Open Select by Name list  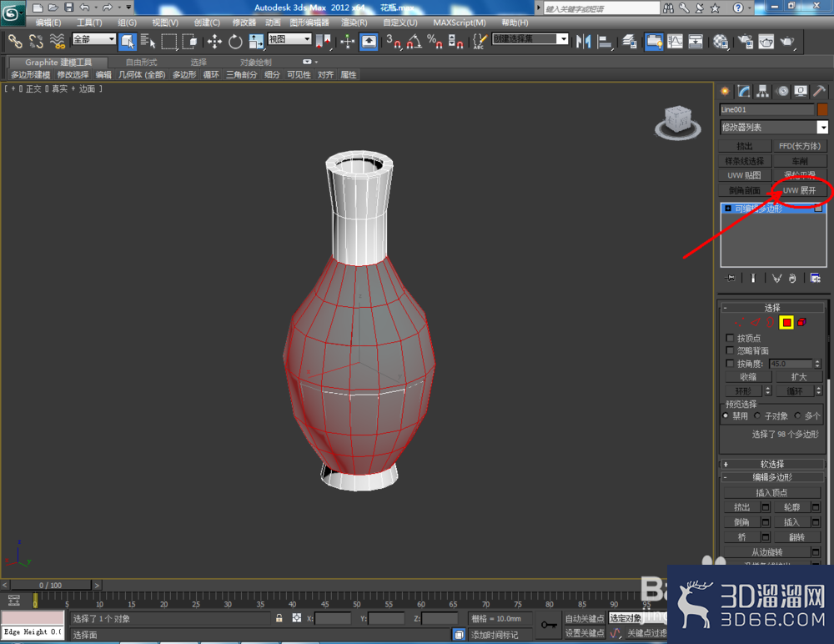pyautogui.click(x=148, y=42)
